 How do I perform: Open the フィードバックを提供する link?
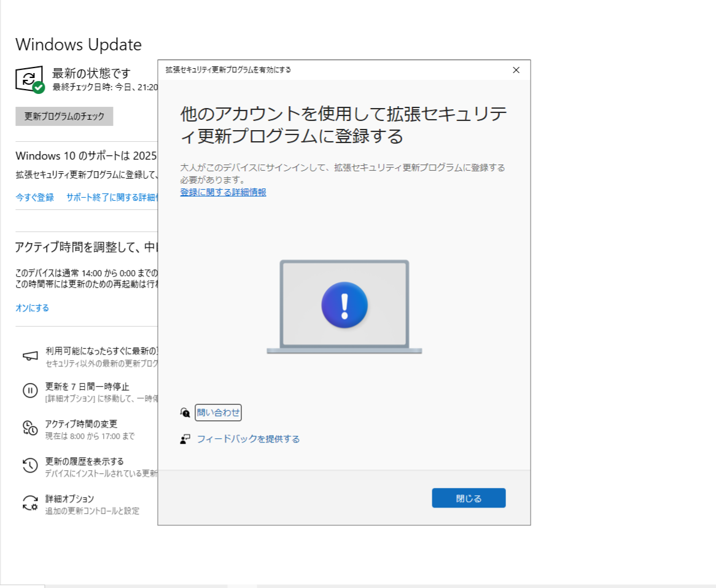click(247, 439)
